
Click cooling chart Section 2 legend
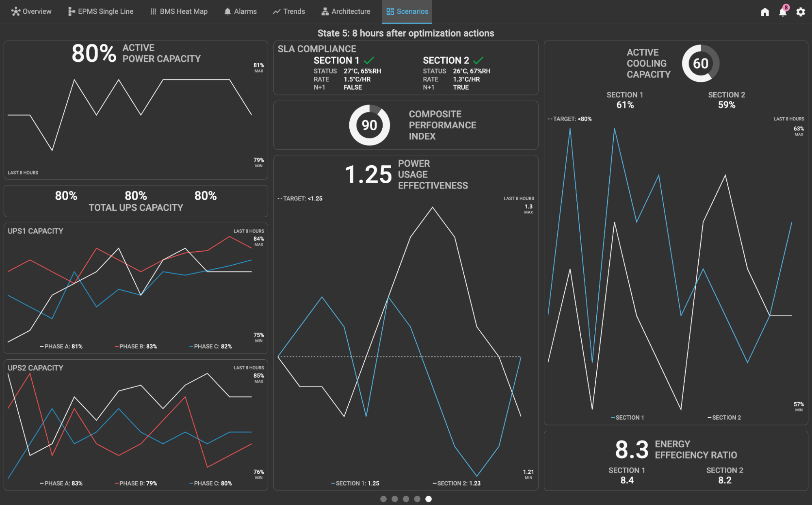coord(724,417)
